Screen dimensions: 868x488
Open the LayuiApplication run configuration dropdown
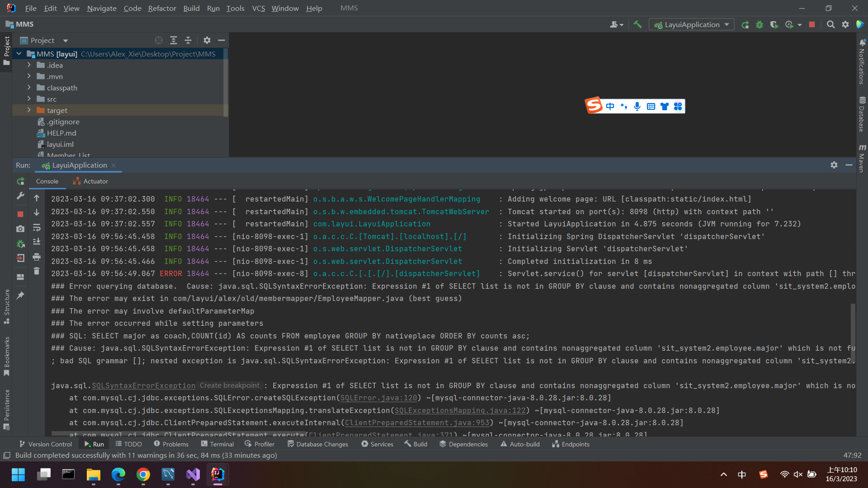tap(691, 25)
